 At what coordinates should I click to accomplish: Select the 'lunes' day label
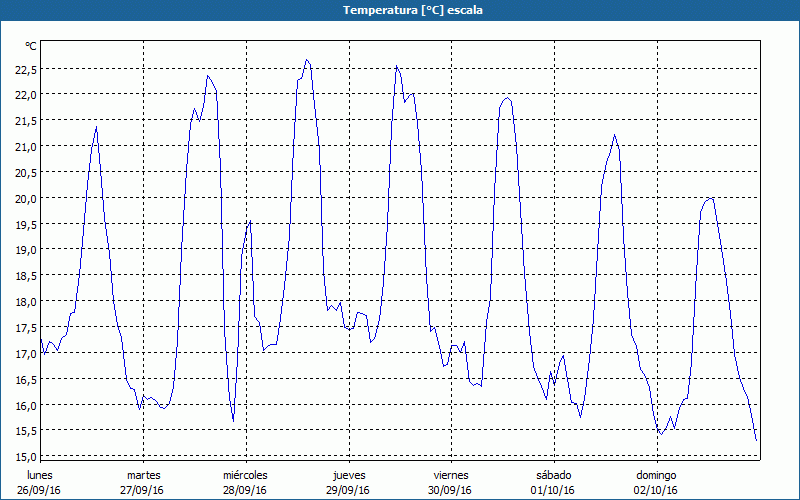pyautogui.click(x=41, y=475)
